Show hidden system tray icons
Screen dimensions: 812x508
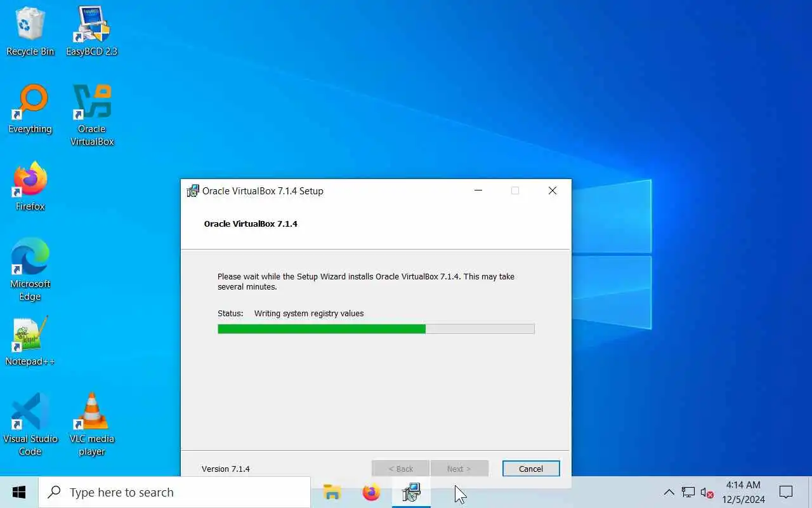669,492
